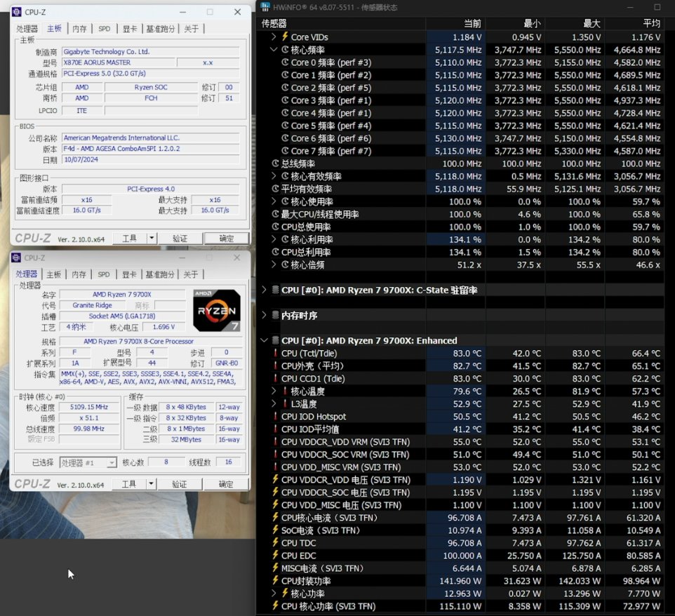Image resolution: width=675 pixels, height=616 pixels.
Task: Click the lightning icon beside Core VIDs
Action: (x=285, y=36)
